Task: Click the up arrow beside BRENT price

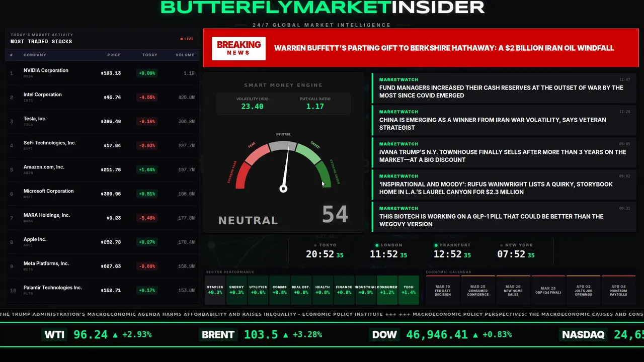Action: click(x=286, y=334)
